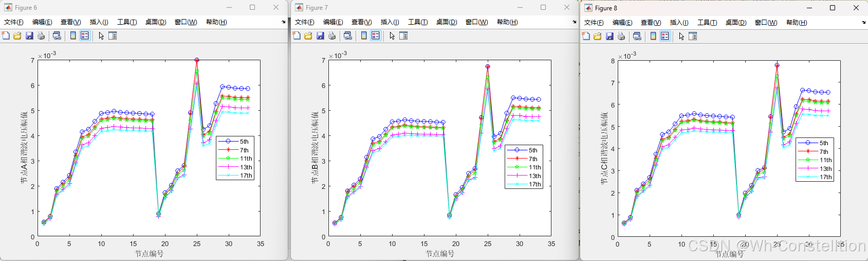Open the 编辑(E) menu in Figure 6

42,22
